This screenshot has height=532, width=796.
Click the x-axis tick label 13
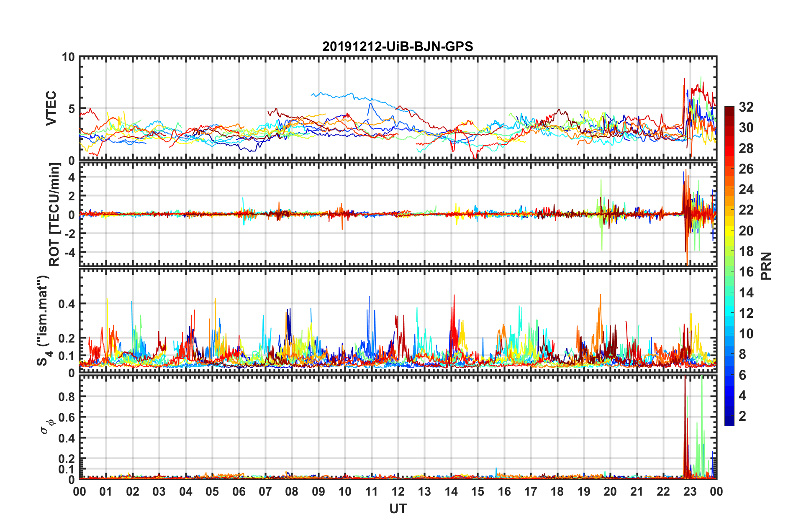[x=424, y=491]
